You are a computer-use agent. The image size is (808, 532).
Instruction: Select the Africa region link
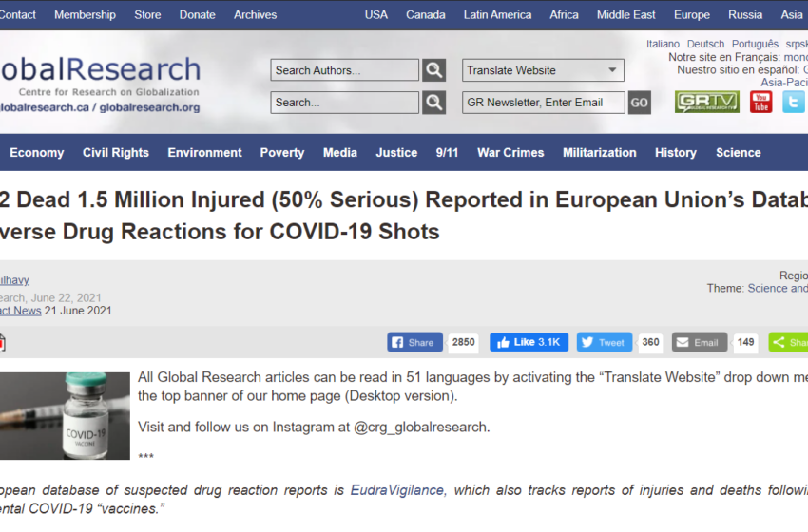point(565,15)
